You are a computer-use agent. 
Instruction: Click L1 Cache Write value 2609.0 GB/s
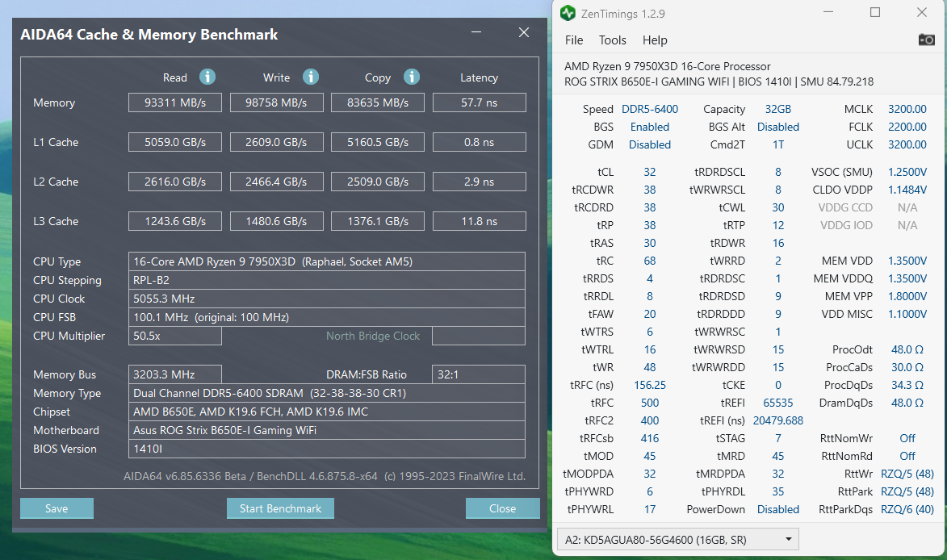click(x=277, y=142)
